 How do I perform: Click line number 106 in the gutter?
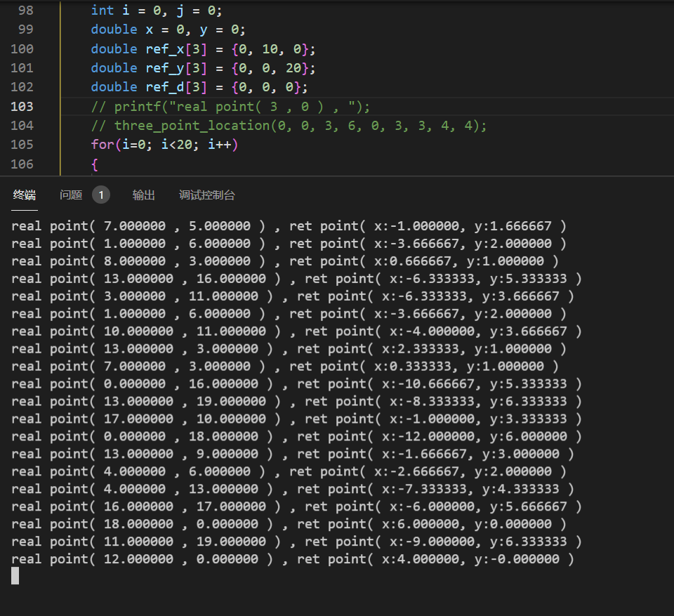point(22,164)
